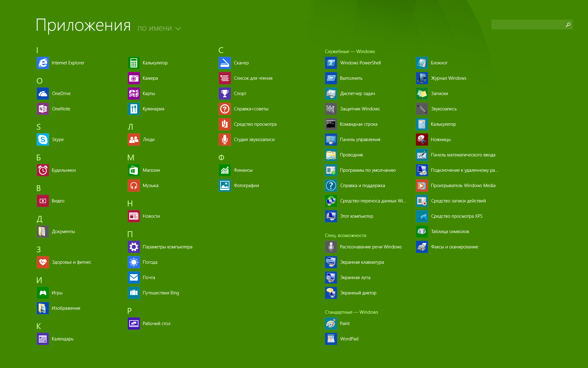Viewport: 588px width, 368px height.
Task: Open the Панель управления entry
Action: tap(353, 140)
